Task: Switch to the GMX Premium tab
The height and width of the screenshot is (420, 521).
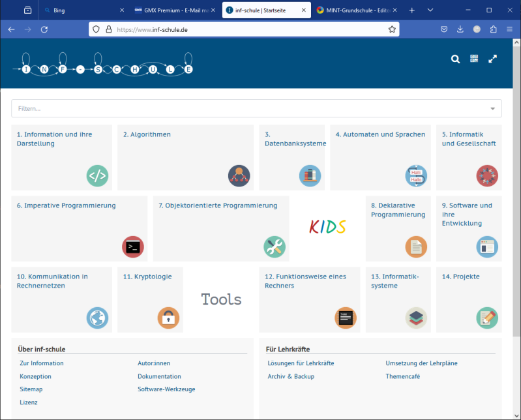Action: [x=173, y=10]
